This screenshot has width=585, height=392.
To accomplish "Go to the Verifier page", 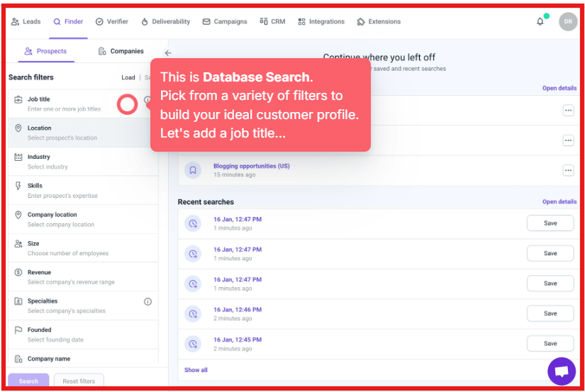I will (112, 22).
